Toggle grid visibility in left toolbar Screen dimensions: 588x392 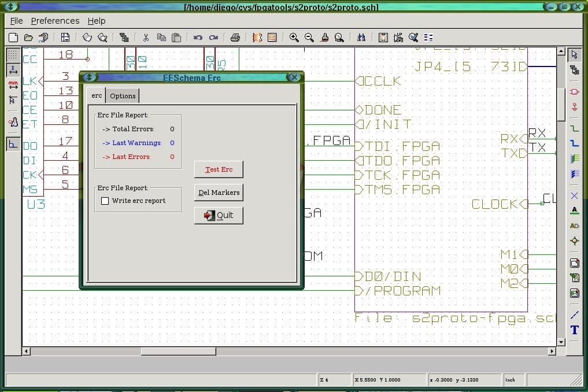pyautogui.click(x=13, y=55)
